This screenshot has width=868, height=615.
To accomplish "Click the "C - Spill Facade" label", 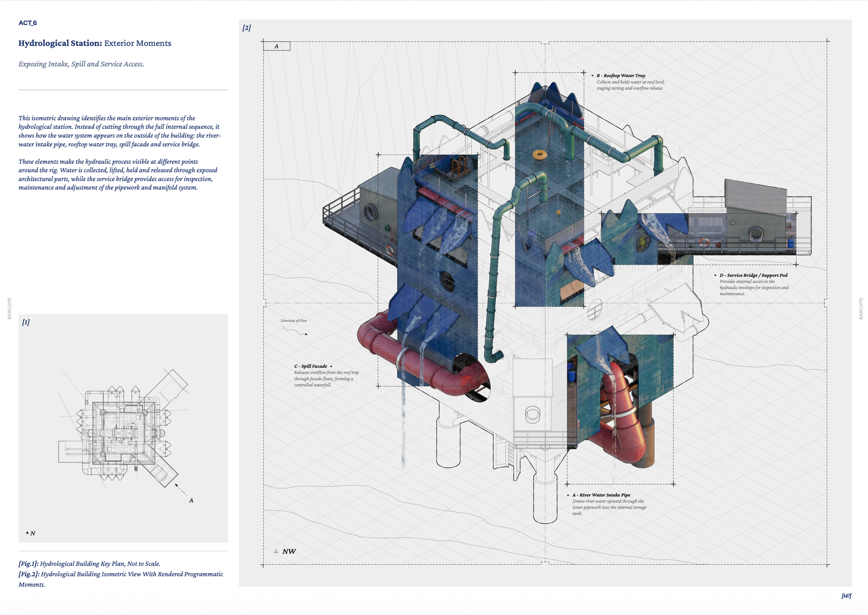I will pyautogui.click(x=310, y=366).
